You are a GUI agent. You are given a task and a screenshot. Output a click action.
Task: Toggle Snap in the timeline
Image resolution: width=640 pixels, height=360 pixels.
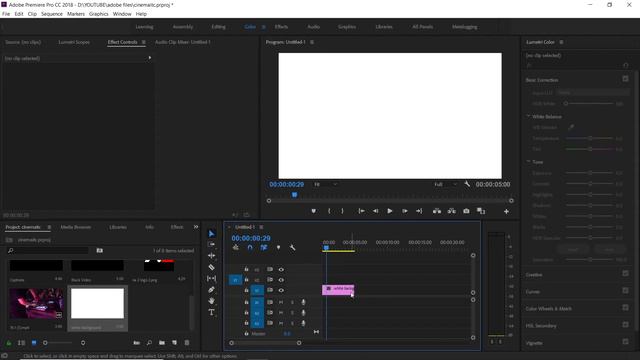(250, 247)
